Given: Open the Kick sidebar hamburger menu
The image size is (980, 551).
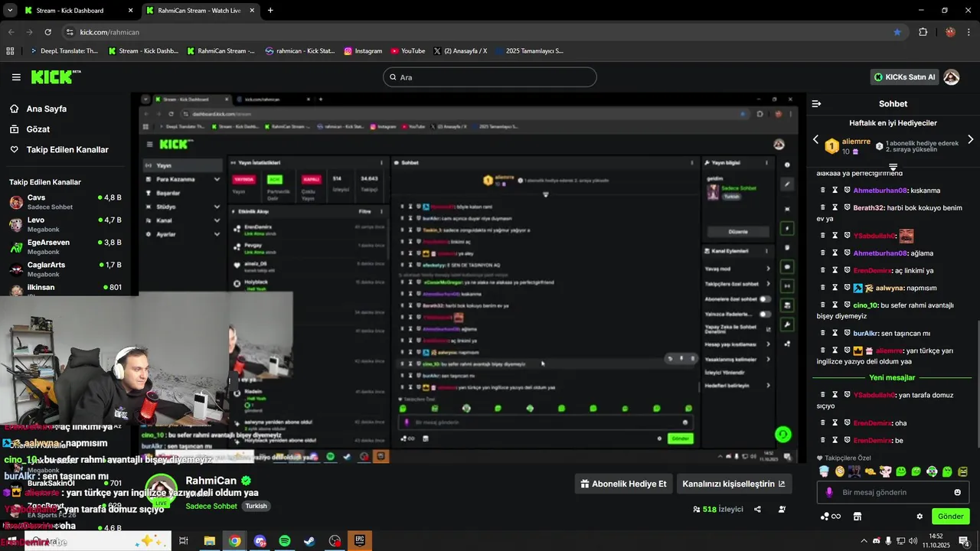Looking at the screenshot, I should click(16, 77).
